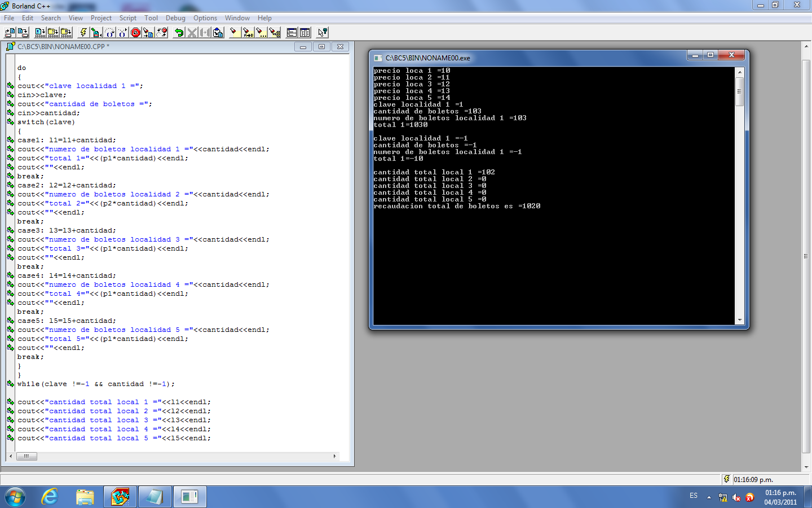Click the Run with debugger toolbar icon
Image resolution: width=812 pixels, height=508 pixels.
(x=95, y=33)
